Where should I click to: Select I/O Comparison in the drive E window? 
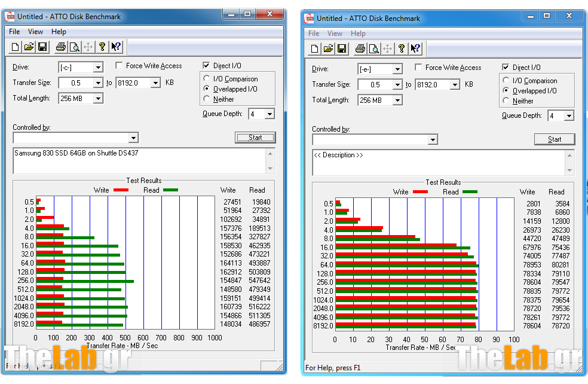click(507, 81)
